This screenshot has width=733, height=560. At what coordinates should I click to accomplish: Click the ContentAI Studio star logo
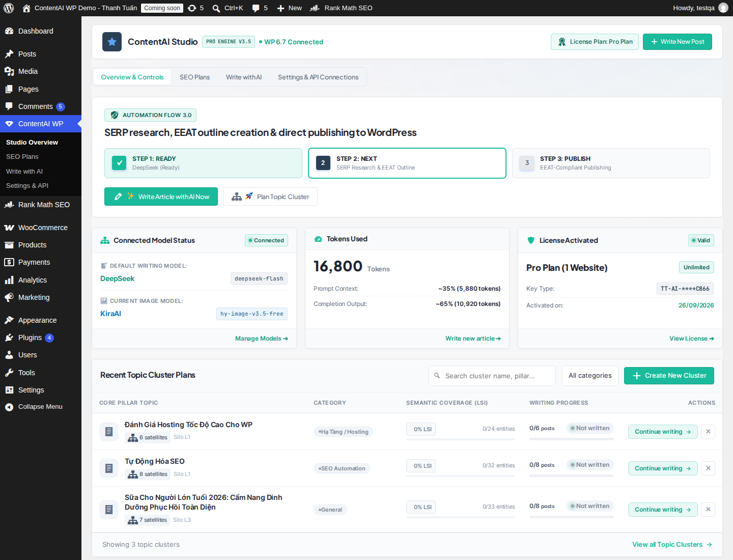click(112, 42)
